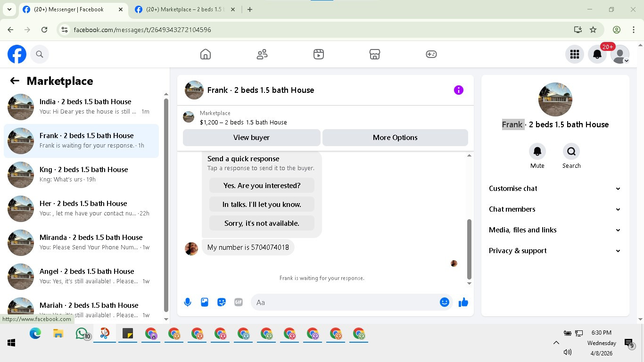Viewport: 644px width, 362px height.
Task: Send 'Sorry, it's not available.' response
Action: point(262,223)
